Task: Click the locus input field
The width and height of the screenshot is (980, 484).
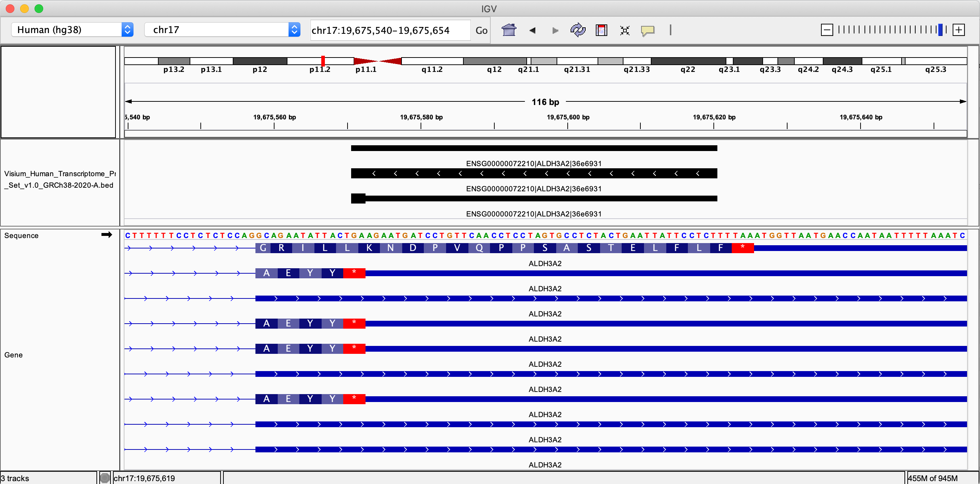Action: tap(390, 30)
